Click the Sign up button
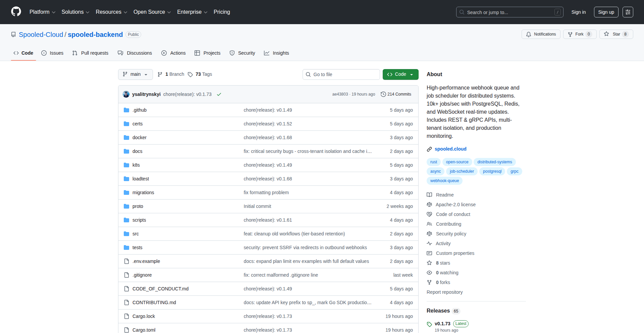Viewport: 644px width, 333px height. coord(606,12)
